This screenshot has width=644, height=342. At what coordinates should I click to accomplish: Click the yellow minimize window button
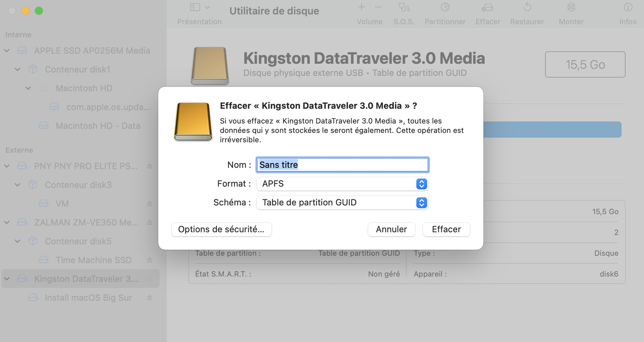pyautogui.click(x=25, y=11)
